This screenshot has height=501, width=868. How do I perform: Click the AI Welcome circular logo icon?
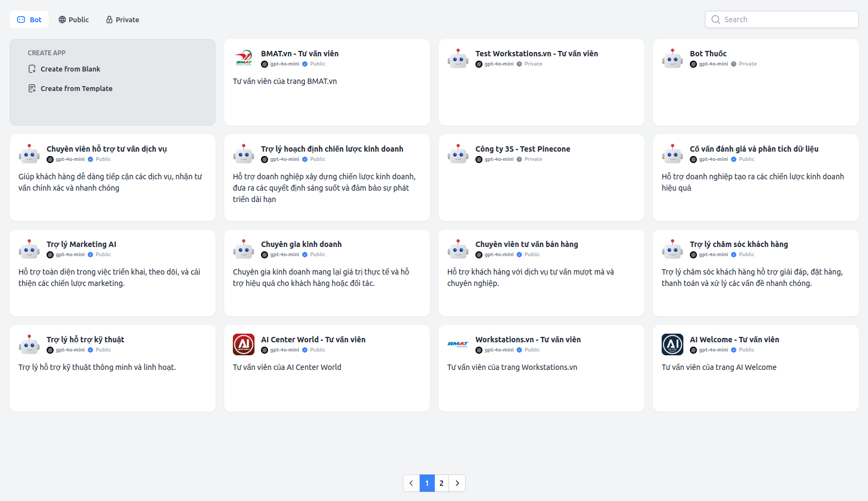672,344
